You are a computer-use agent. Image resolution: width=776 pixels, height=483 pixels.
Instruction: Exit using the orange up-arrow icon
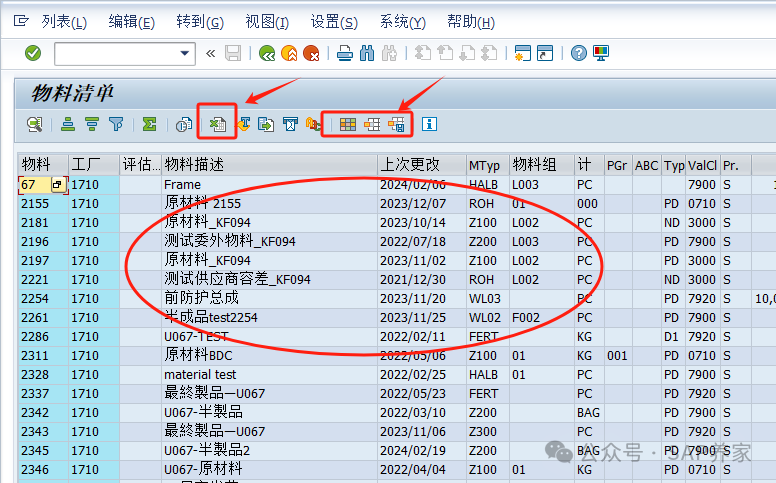coord(289,53)
